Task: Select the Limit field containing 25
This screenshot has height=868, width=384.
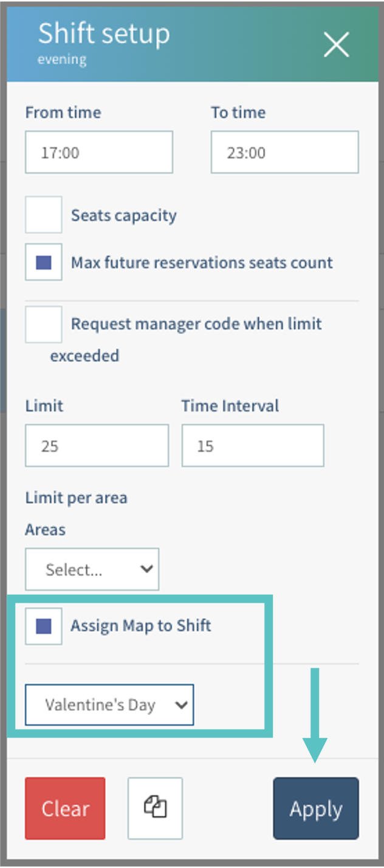Action: 97,446
